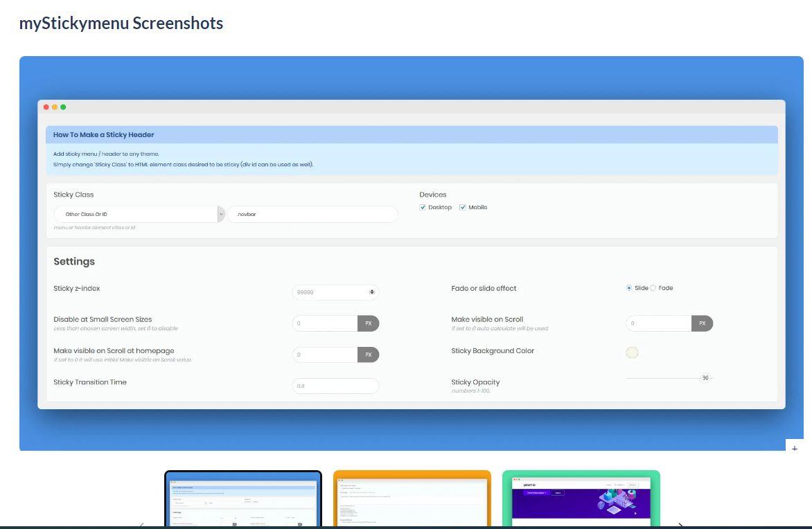
Task: Click the plus expand icon on the main screenshot
Action: pos(795,448)
